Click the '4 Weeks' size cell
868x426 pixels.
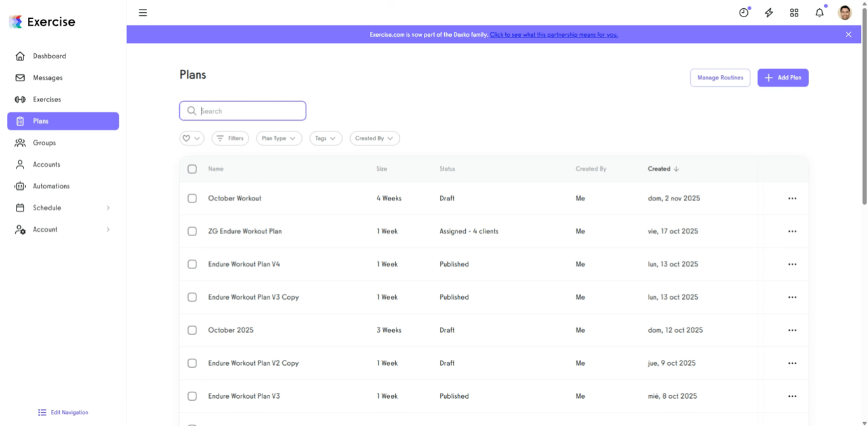[x=389, y=198]
